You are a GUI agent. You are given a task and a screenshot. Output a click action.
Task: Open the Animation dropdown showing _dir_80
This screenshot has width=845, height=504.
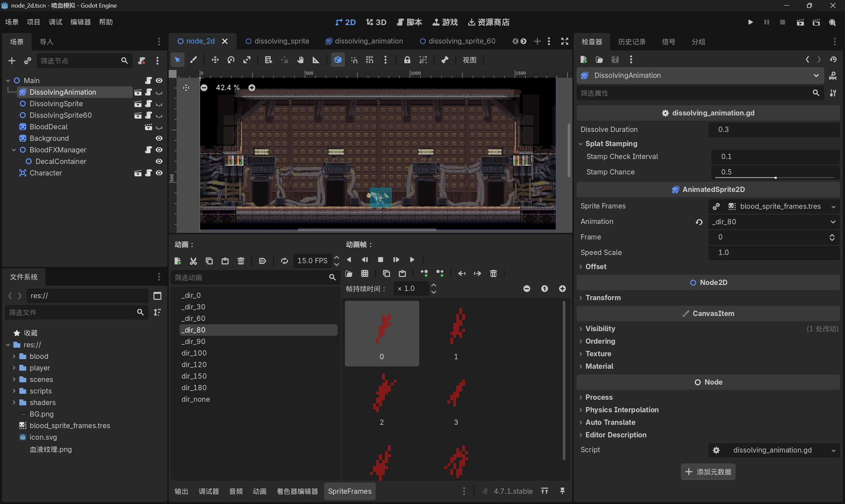[774, 222]
